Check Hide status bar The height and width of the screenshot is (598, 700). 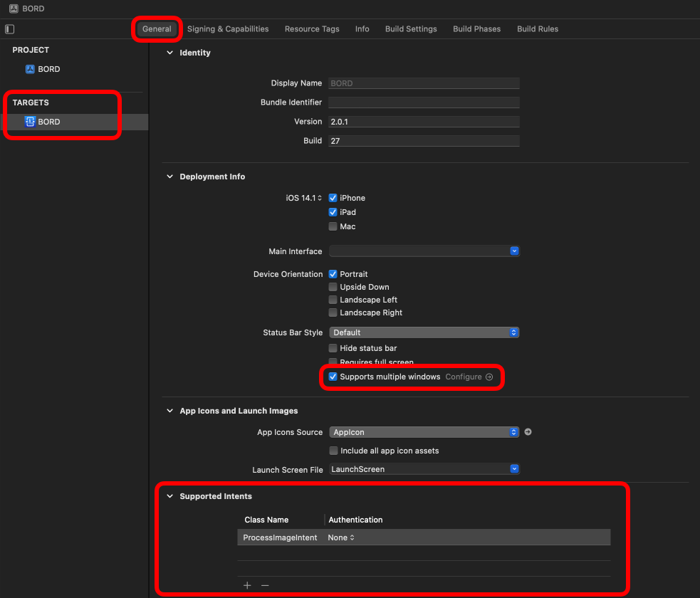[x=333, y=348]
